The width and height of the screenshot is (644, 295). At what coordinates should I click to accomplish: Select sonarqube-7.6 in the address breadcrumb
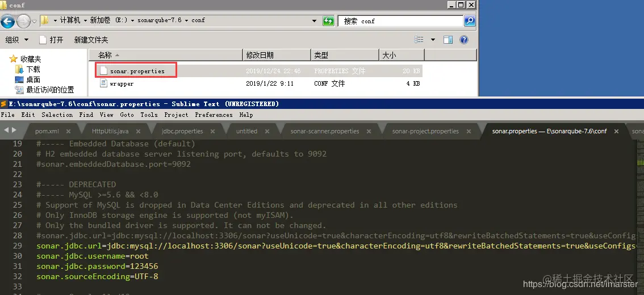tap(160, 20)
